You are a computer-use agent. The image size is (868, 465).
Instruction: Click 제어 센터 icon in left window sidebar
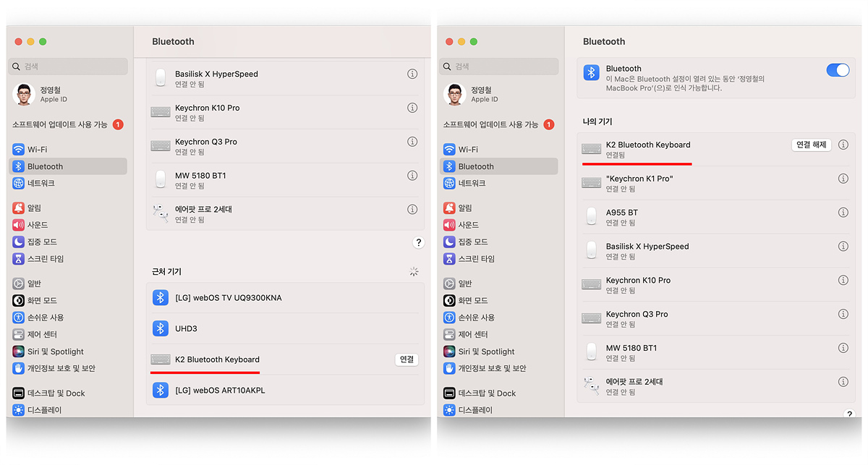coord(19,334)
